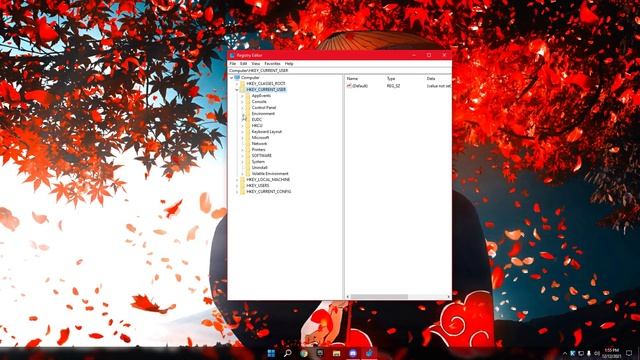
Task: Open Discord from the taskbar
Action: coord(353,353)
